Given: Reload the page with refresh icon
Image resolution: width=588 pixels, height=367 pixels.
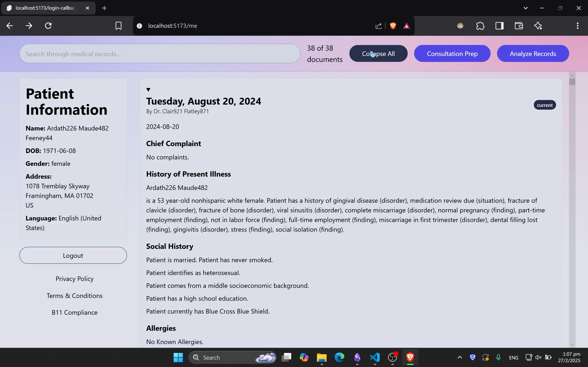Looking at the screenshot, I should click(48, 26).
